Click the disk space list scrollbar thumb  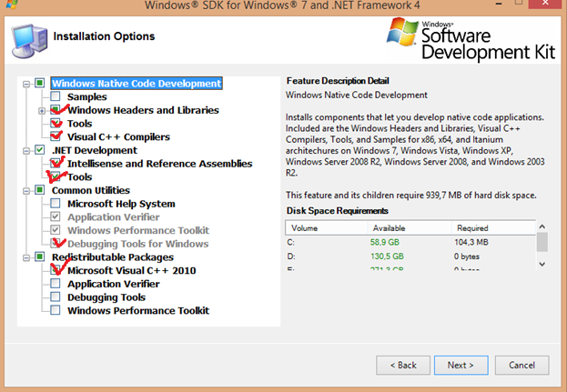tap(542, 242)
